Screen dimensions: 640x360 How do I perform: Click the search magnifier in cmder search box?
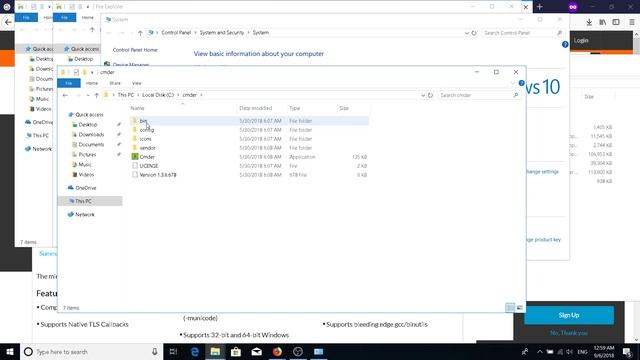tap(516, 95)
